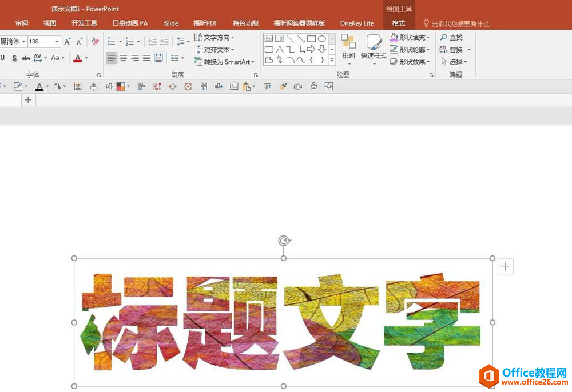This screenshot has height=392, width=572.
Task: Click the clear all formatting eraser icon
Action: 96,42
